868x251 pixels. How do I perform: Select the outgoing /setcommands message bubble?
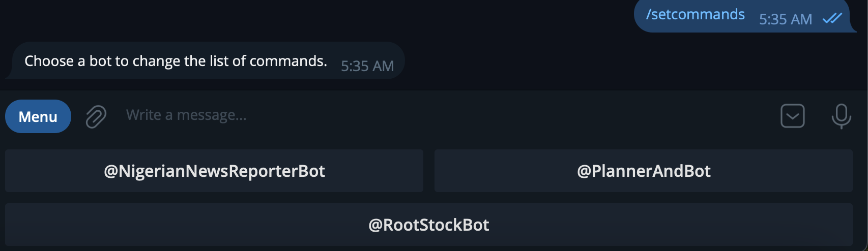[x=744, y=15]
